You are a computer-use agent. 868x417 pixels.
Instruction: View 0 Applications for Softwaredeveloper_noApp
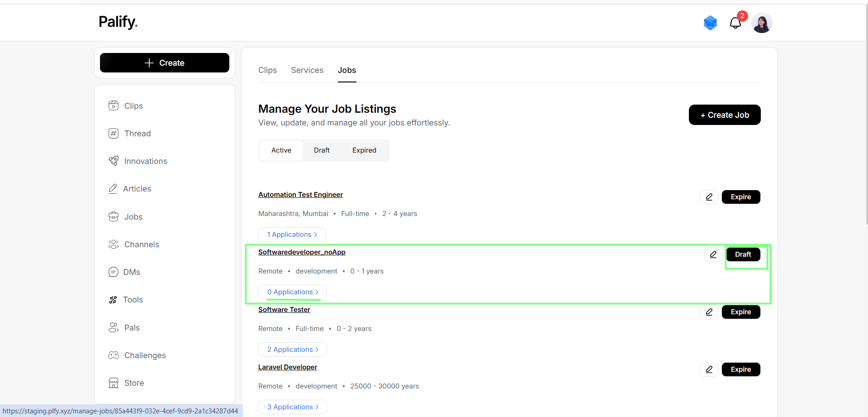click(x=293, y=292)
